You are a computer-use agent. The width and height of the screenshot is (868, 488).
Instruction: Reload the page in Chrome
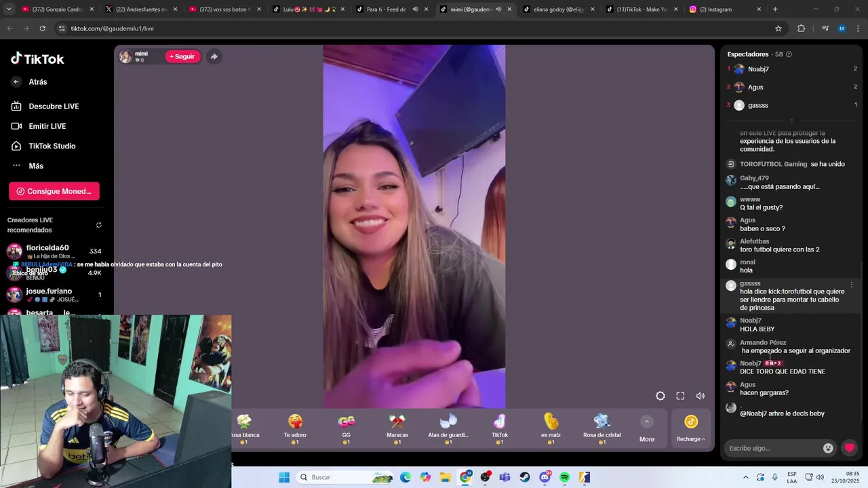[x=42, y=28]
